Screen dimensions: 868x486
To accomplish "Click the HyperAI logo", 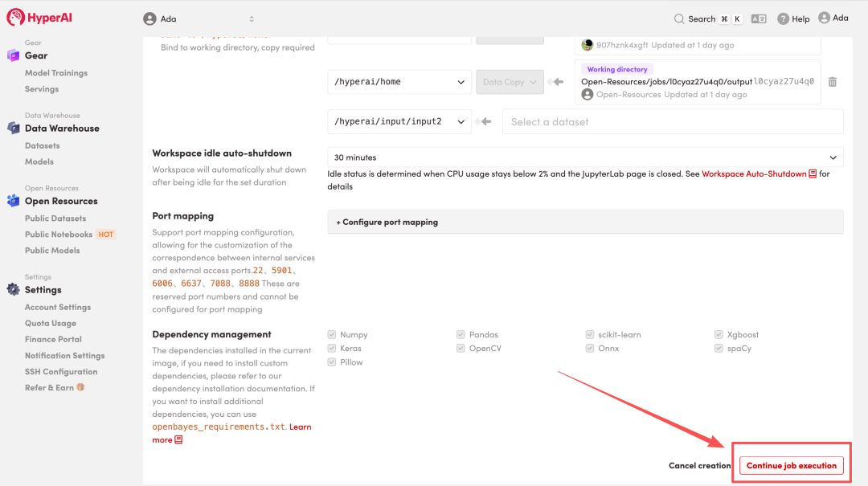I will pos(39,18).
